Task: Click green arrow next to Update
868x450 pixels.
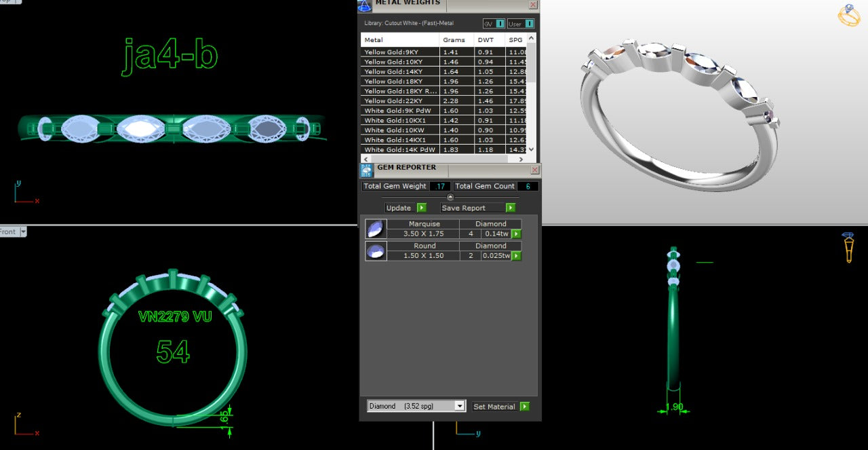Action: [422, 208]
